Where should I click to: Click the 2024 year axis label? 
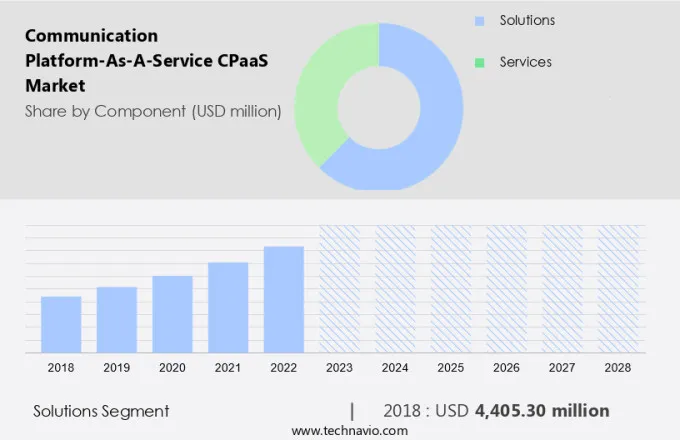pyautogui.click(x=395, y=368)
